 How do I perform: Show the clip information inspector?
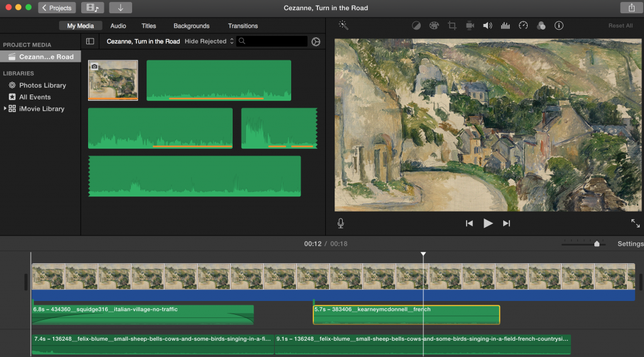click(x=558, y=25)
